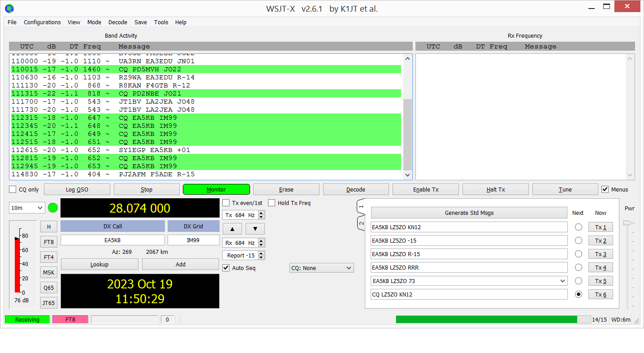Open the 10m band dropdown
This screenshot has height=353, width=644.
(27, 208)
